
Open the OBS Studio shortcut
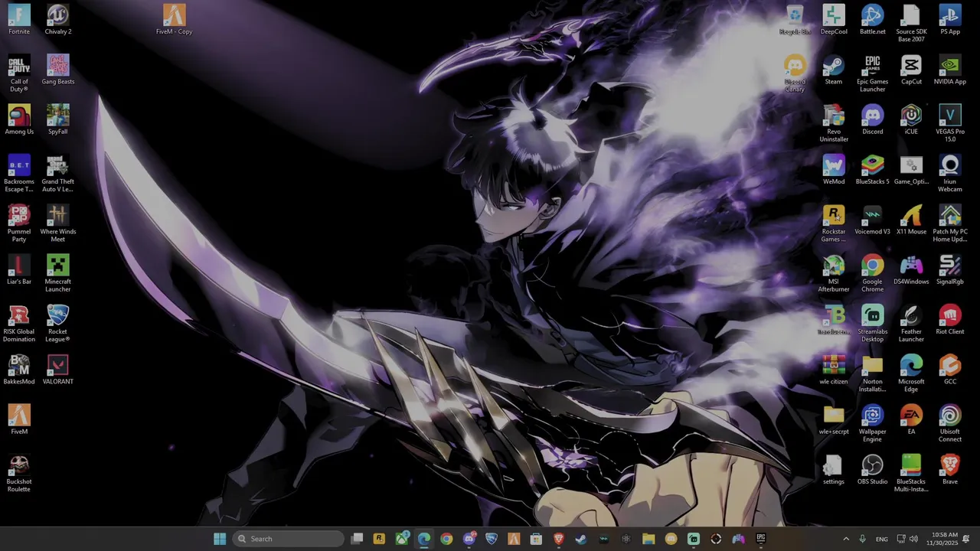(873, 470)
